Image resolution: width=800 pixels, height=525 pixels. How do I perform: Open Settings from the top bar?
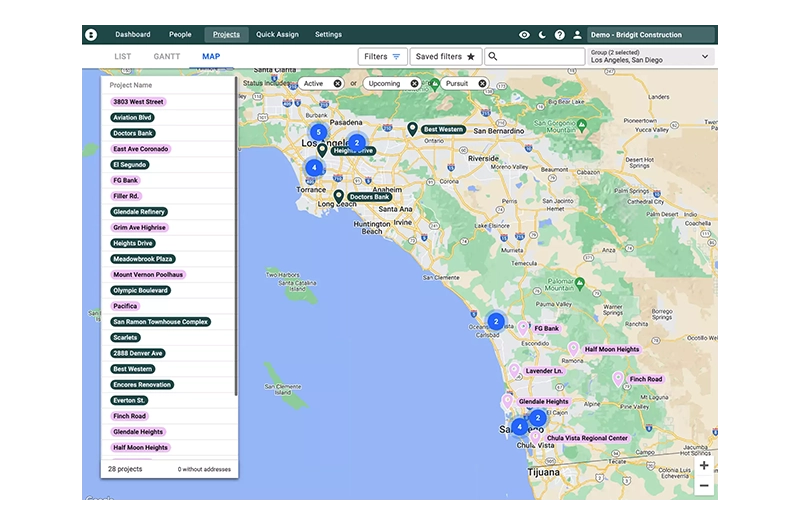coord(328,35)
